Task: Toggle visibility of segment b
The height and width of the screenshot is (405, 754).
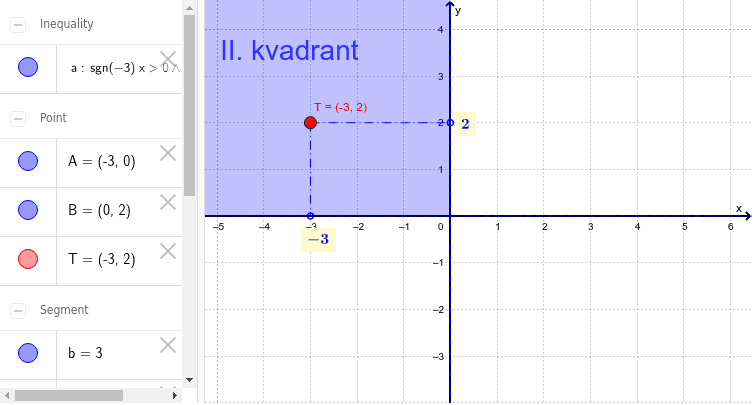Action: [x=28, y=353]
